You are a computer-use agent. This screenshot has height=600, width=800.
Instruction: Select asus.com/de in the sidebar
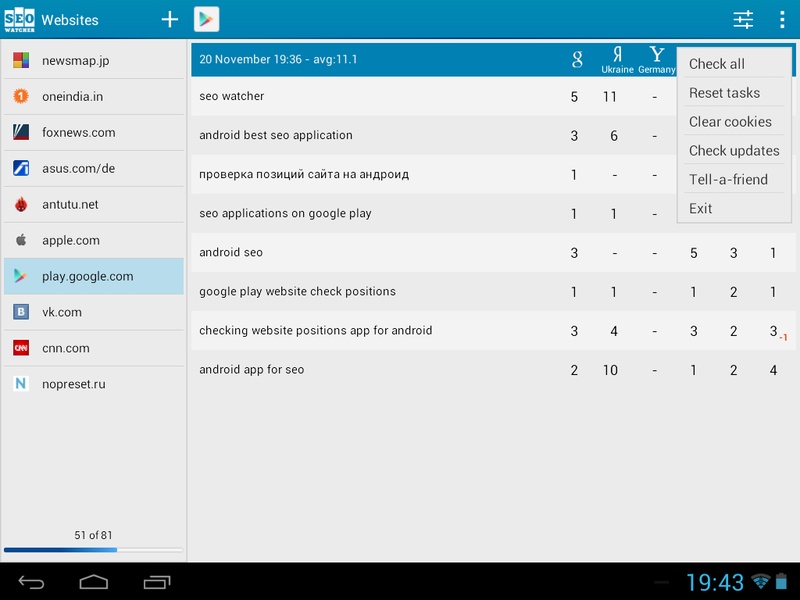coord(94,168)
